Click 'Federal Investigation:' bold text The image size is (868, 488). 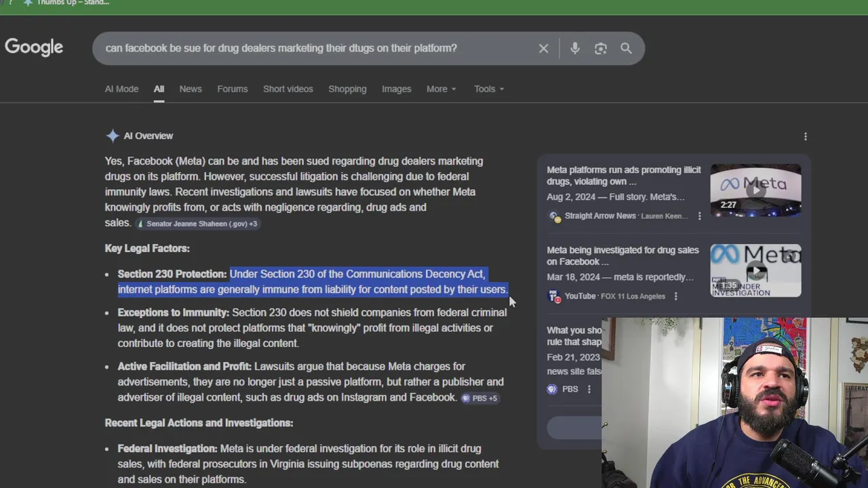pyautogui.click(x=167, y=449)
